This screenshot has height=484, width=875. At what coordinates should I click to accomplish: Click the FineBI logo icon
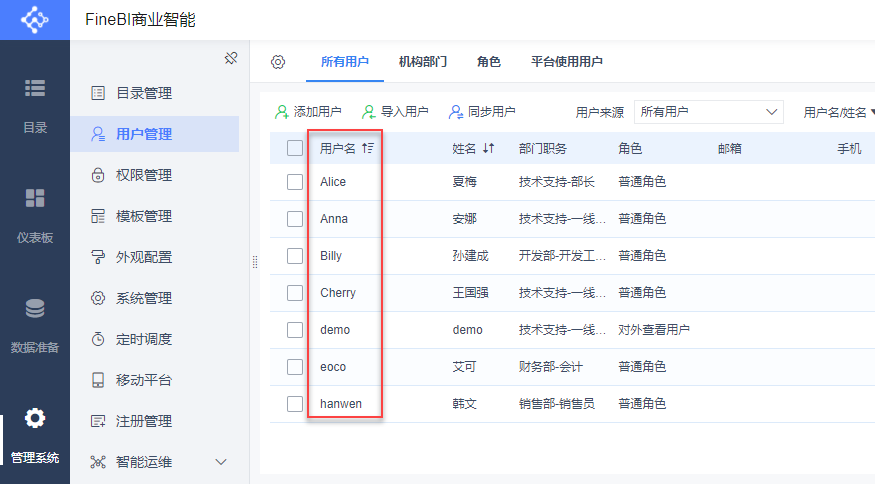(x=35, y=20)
